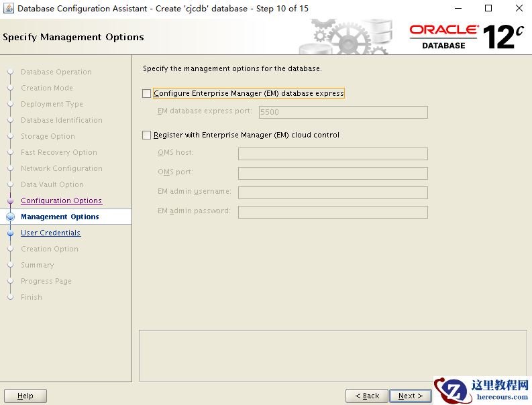Minimize the Database Configuration Assistant window
The image size is (532, 405).
click(x=458, y=8)
